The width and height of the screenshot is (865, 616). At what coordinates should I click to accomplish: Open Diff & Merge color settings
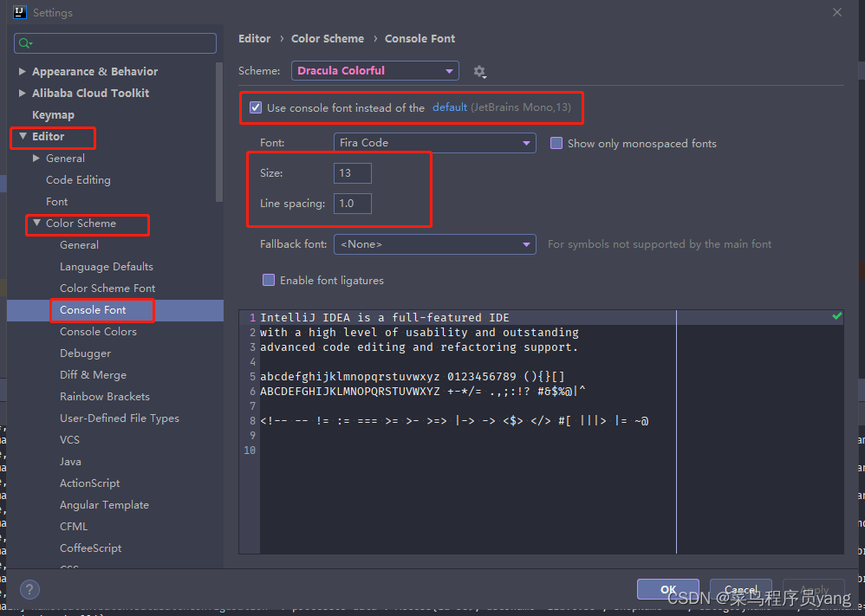[x=94, y=375]
